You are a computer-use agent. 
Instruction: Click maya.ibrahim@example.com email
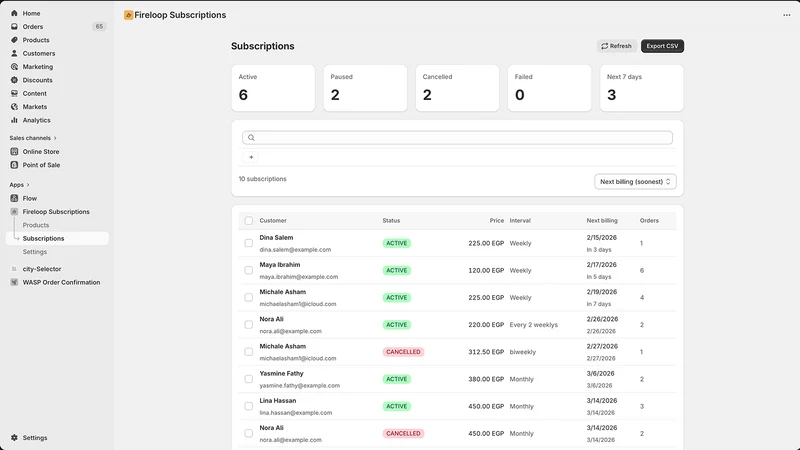tap(298, 277)
